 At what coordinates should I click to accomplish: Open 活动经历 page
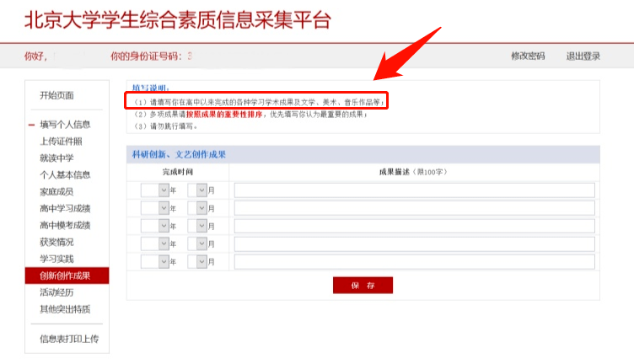[x=56, y=292]
